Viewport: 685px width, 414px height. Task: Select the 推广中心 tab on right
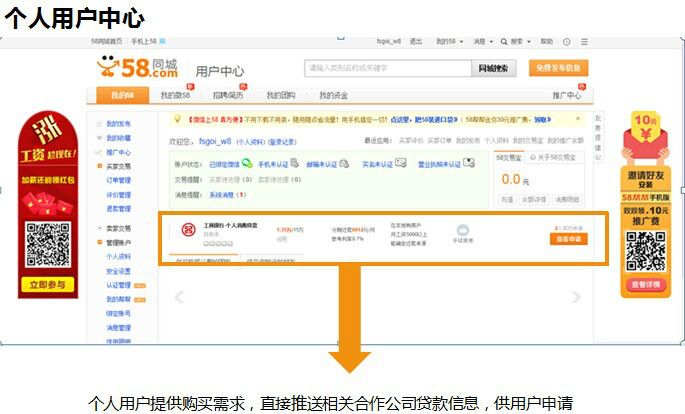click(x=567, y=95)
